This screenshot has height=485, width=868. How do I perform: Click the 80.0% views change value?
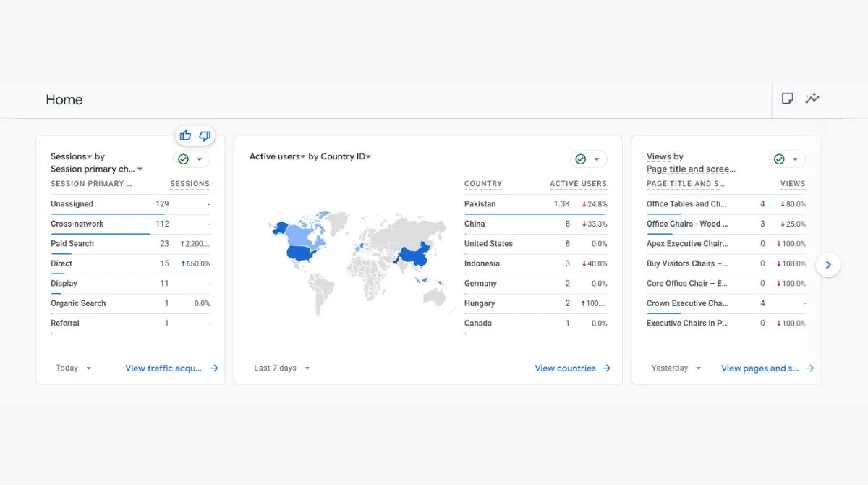tap(793, 204)
